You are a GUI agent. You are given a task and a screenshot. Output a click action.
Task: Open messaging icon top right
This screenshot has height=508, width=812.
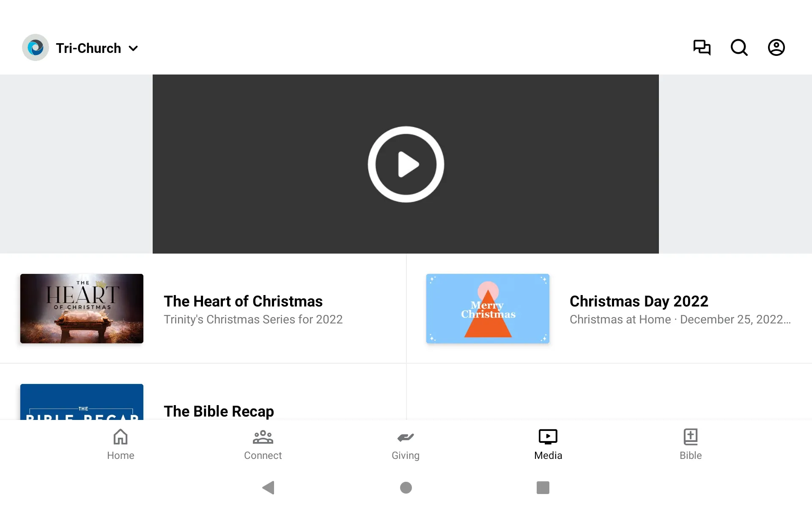coord(702,48)
